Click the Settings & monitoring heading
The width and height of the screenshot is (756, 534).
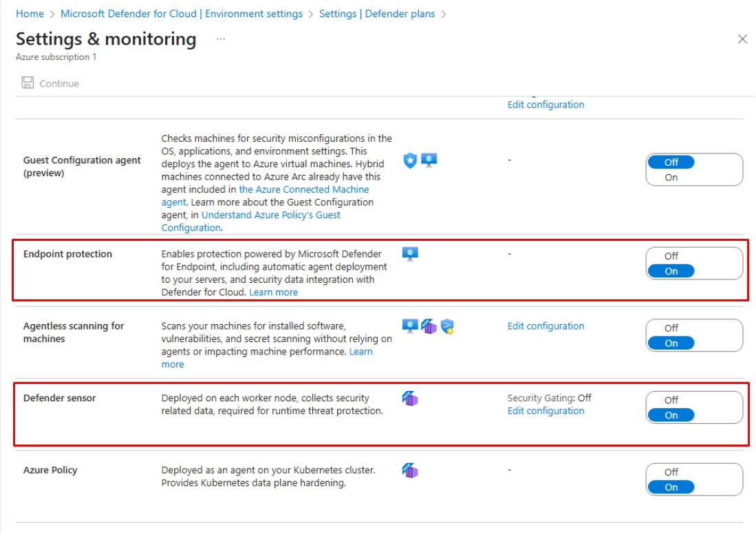(x=106, y=39)
